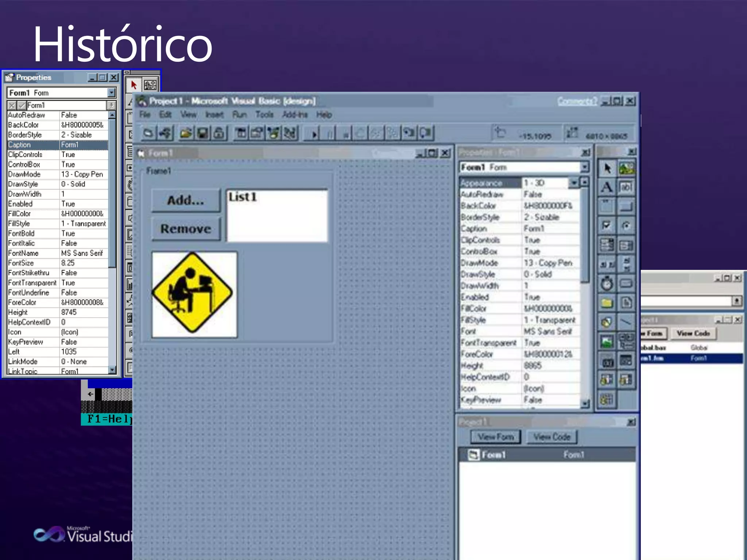Select the FileListBox tool
The width and height of the screenshot is (747, 560).
[x=626, y=303]
